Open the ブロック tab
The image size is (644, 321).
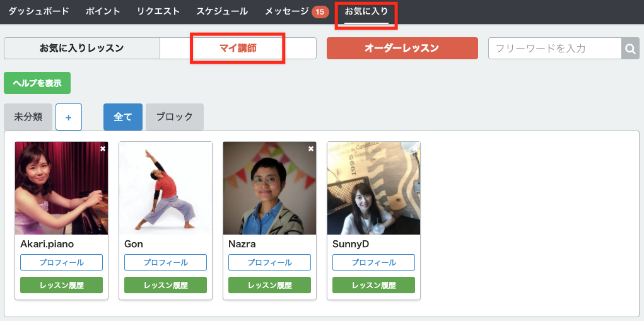click(x=175, y=117)
